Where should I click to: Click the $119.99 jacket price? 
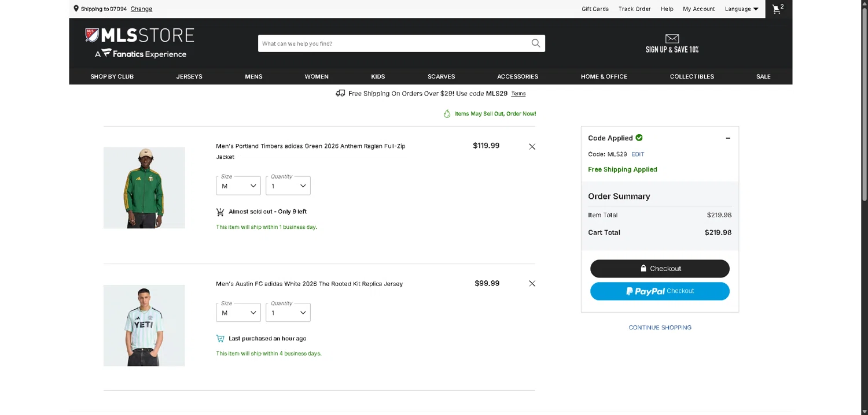pyautogui.click(x=486, y=146)
